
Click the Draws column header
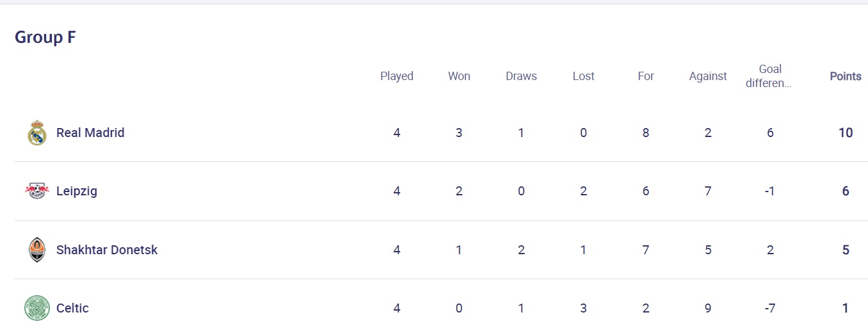[521, 76]
